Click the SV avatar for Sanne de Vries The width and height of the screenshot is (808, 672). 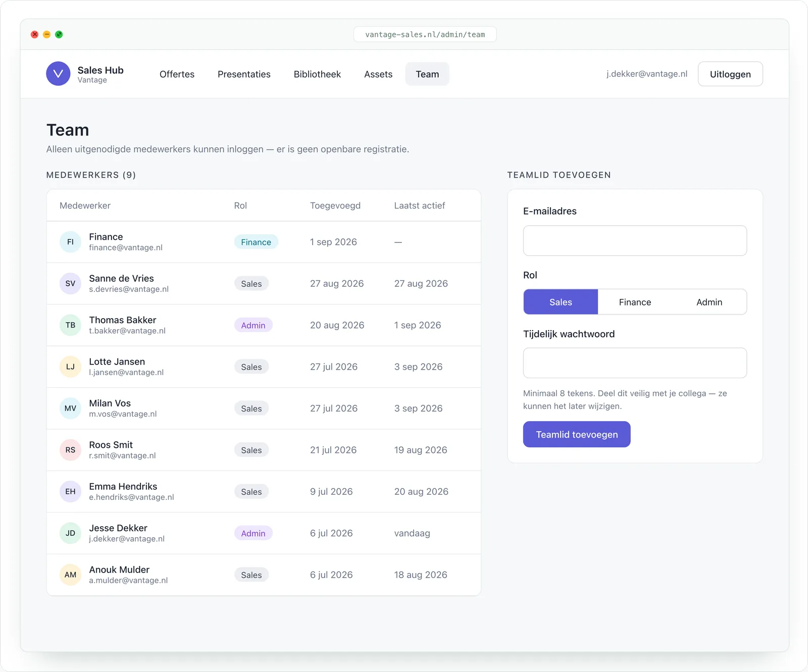70,284
